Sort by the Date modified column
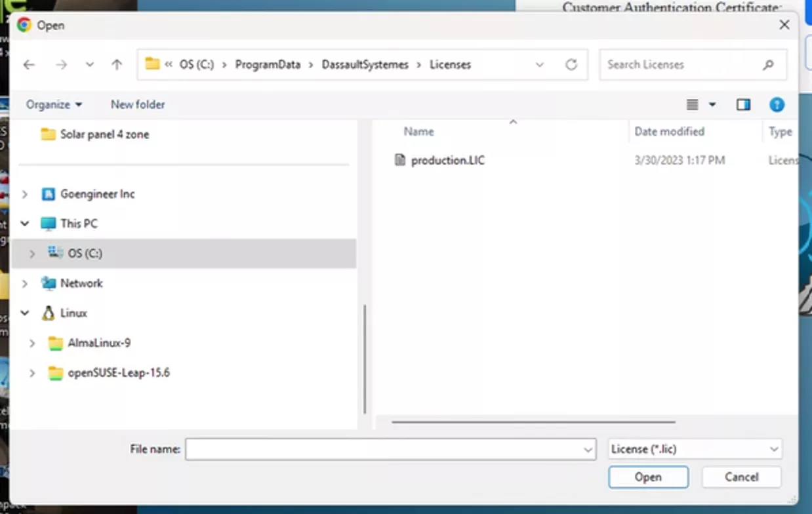 pos(669,132)
